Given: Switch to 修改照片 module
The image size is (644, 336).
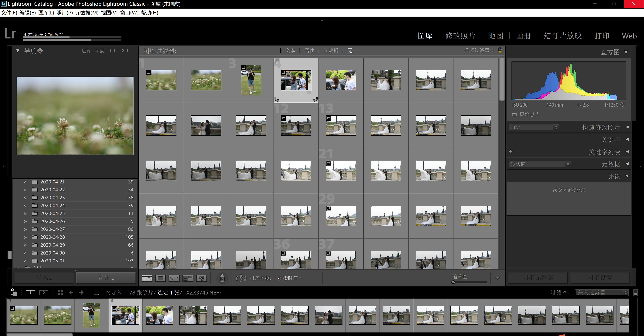Looking at the screenshot, I should point(460,36).
